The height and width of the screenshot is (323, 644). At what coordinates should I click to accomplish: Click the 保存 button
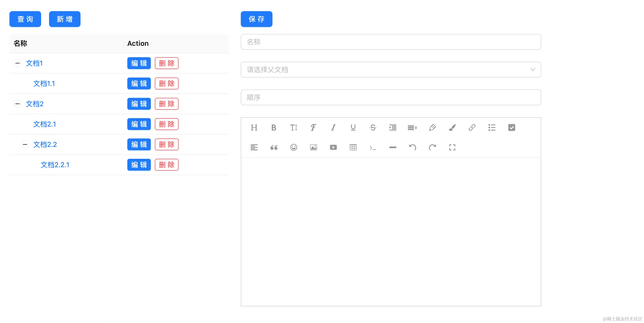pyautogui.click(x=257, y=19)
